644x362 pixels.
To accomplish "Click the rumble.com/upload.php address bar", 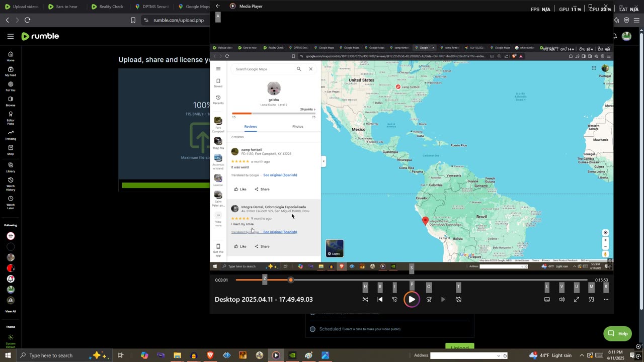I will (178, 20).
